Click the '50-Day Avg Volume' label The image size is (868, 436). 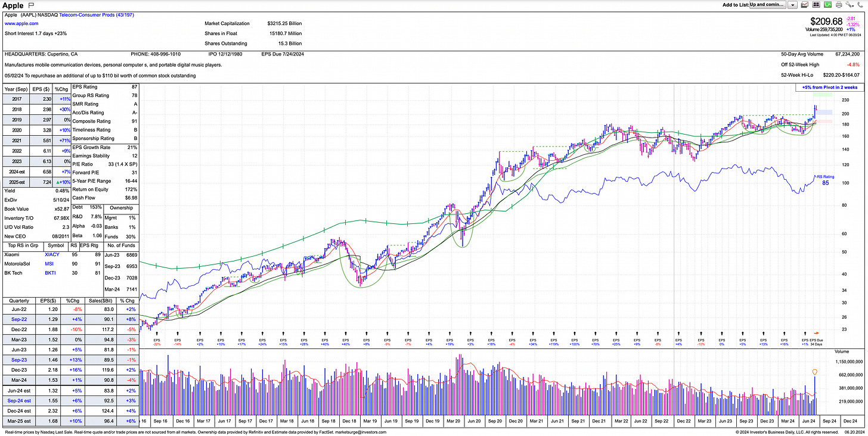[802, 54]
